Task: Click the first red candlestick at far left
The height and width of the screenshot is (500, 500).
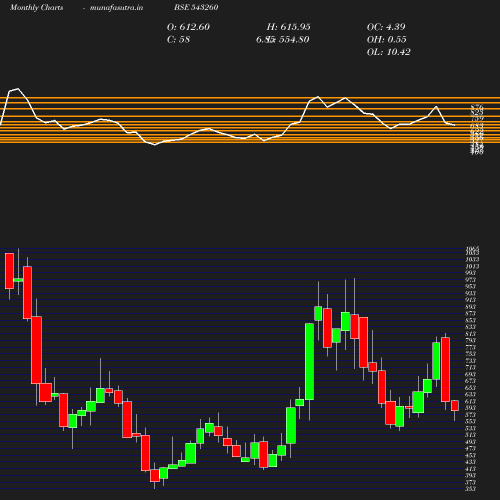Action: point(9,271)
